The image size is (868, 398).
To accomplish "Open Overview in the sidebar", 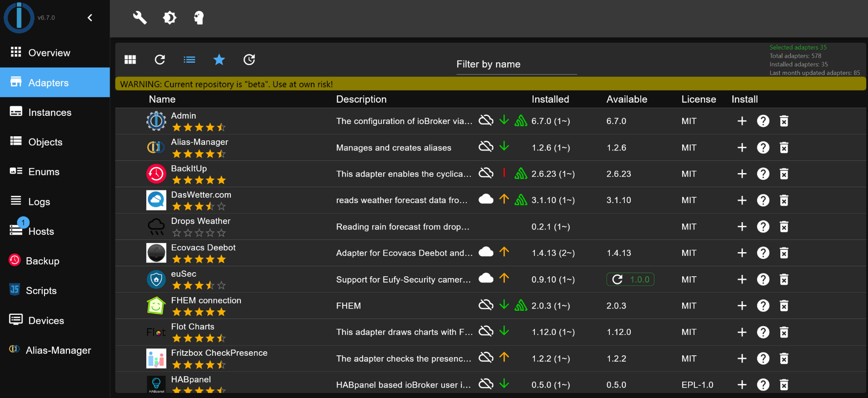I will tap(55, 53).
